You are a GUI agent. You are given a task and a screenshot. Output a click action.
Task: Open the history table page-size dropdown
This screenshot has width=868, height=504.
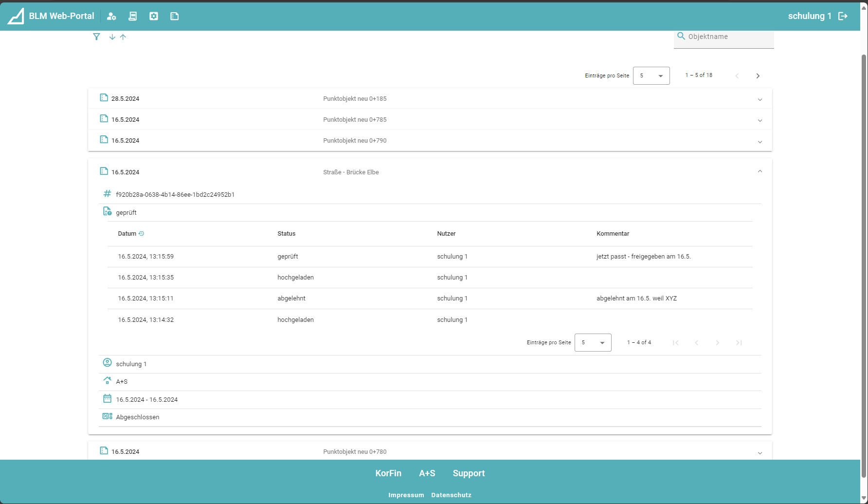(593, 343)
